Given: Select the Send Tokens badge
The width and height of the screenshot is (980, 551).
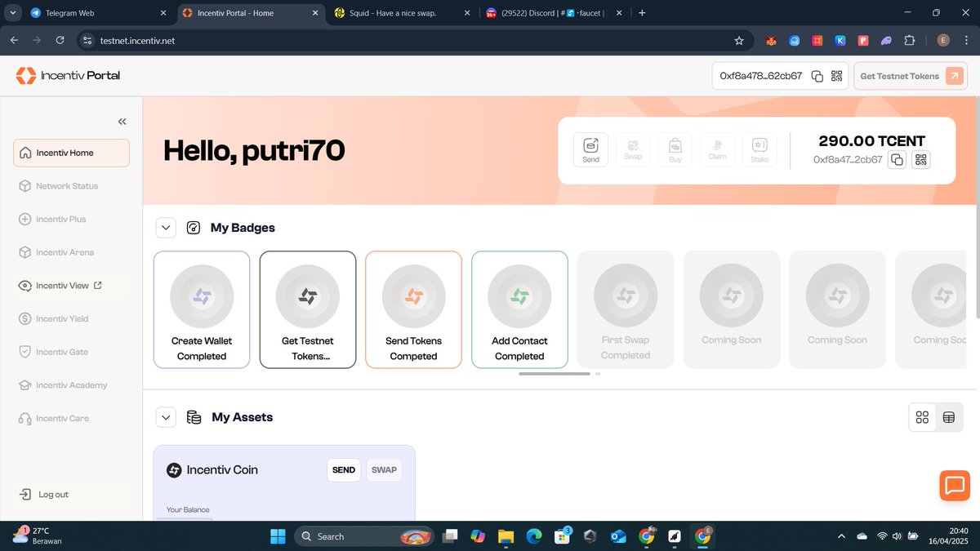Looking at the screenshot, I should [x=413, y=309].
